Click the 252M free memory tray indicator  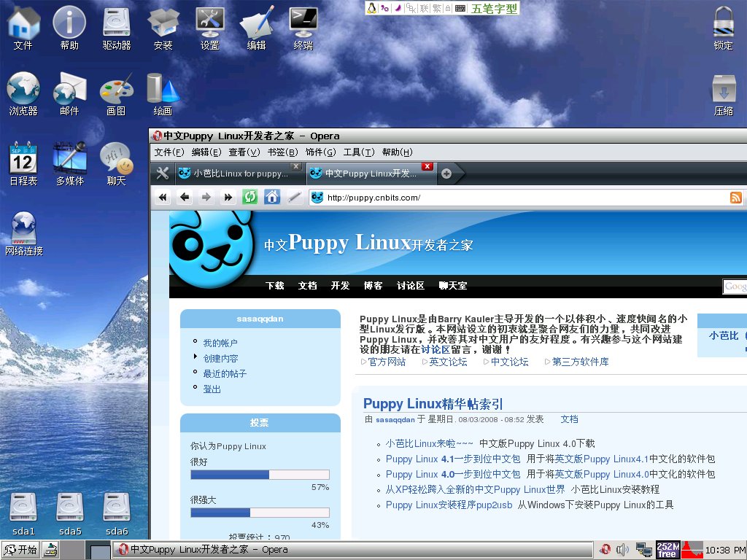[x=668, y=550]
